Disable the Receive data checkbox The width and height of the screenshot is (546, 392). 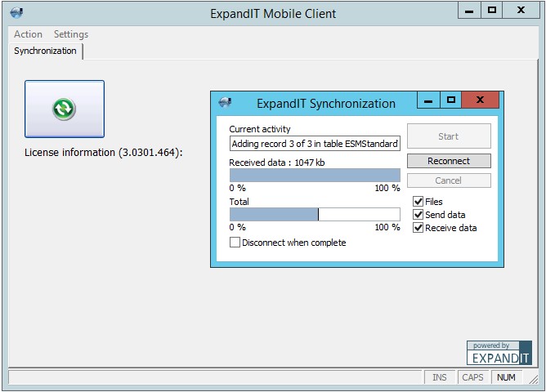(x=418, y=228)
